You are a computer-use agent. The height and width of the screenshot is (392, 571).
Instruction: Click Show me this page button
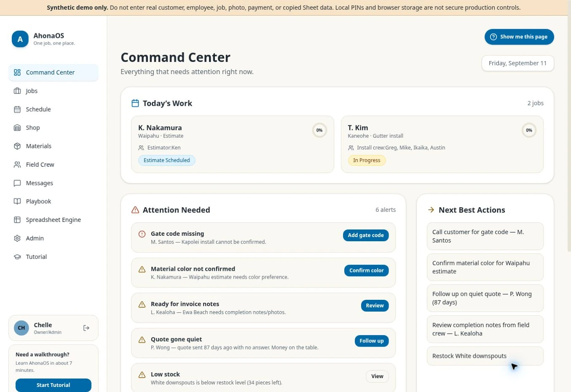coord(519,37)
